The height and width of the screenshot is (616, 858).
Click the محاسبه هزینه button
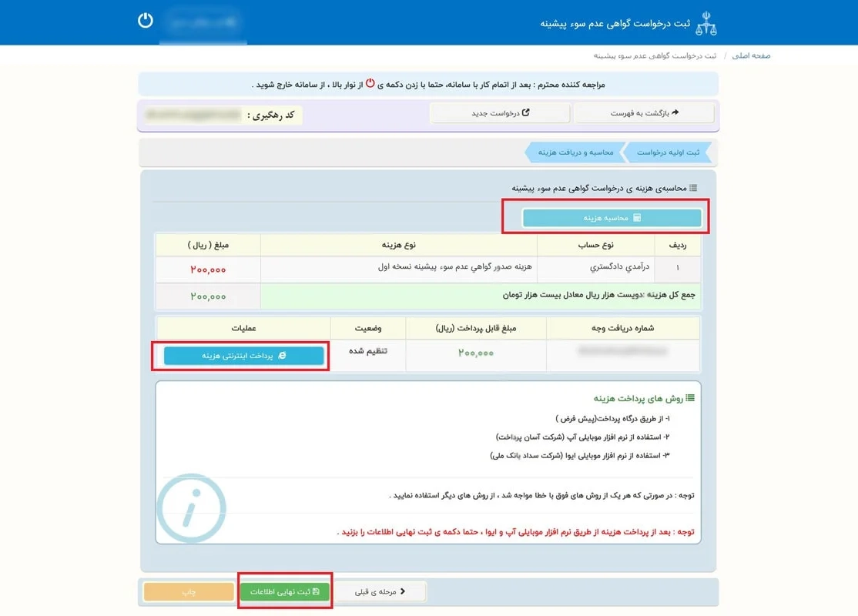click(x=612, y=218)
